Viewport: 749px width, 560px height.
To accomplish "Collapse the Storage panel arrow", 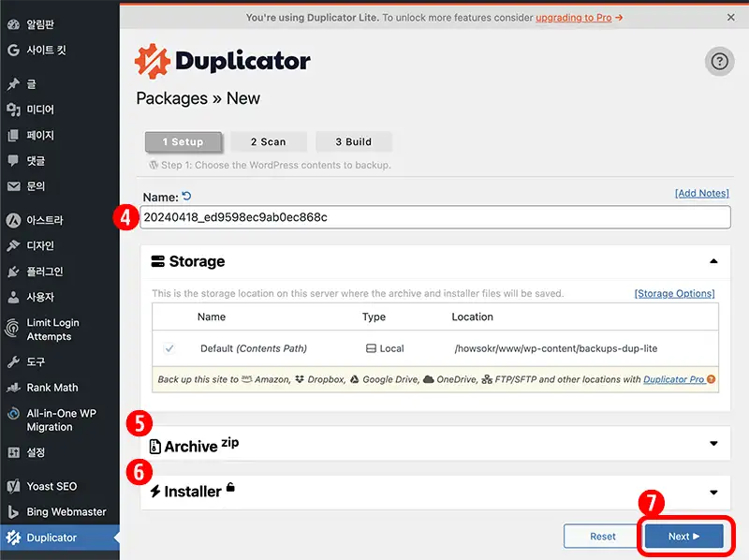I will point(713,261).
